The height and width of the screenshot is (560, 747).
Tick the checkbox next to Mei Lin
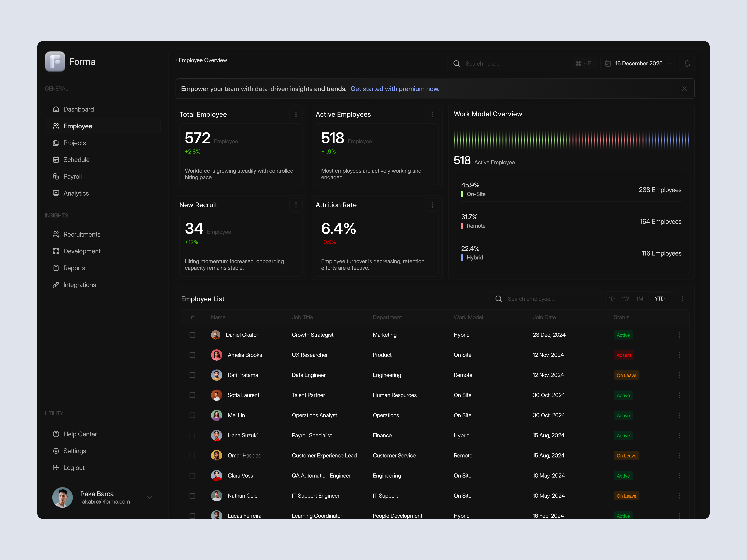(193, 415)
